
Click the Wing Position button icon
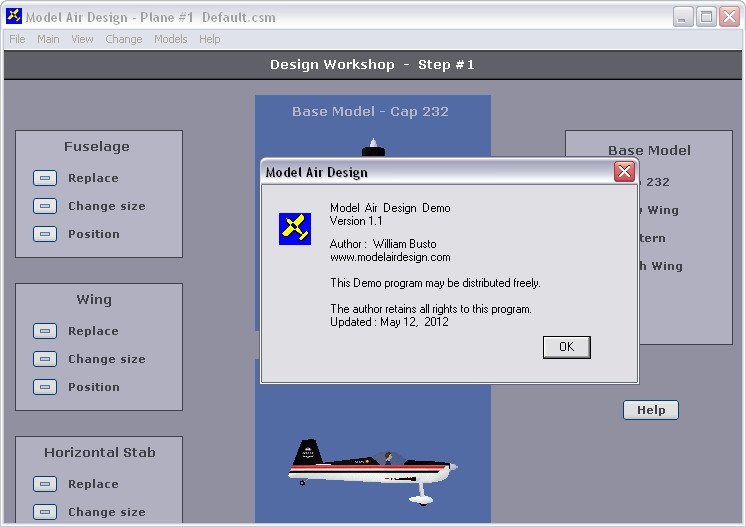(x=45, y=387)
